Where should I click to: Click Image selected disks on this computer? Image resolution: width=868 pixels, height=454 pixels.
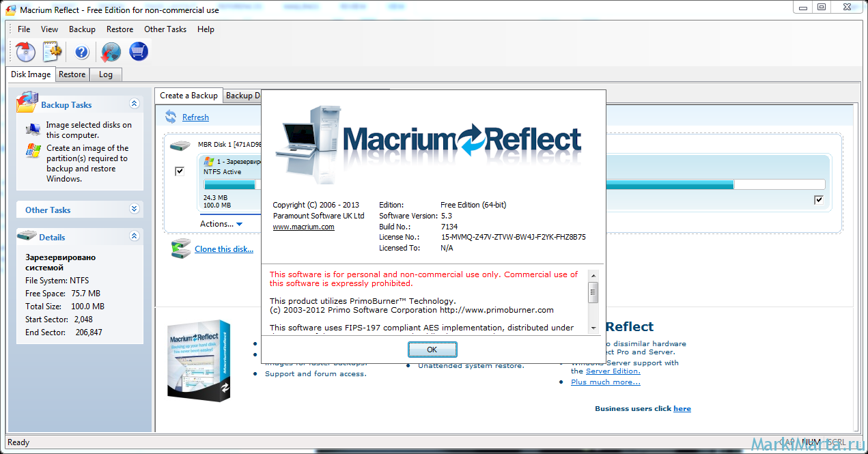pyautogui.click(x=89, y=130)
